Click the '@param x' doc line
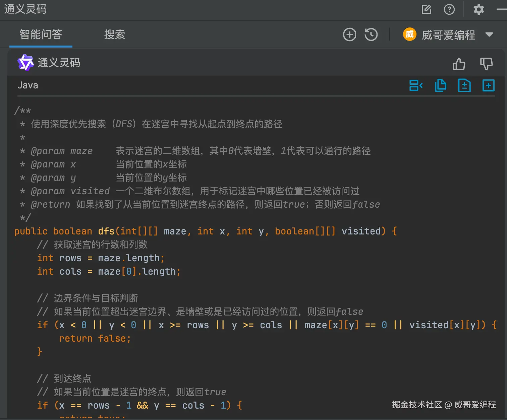The width and height of the screenshot is (507, 420). [x=103, y=164]
